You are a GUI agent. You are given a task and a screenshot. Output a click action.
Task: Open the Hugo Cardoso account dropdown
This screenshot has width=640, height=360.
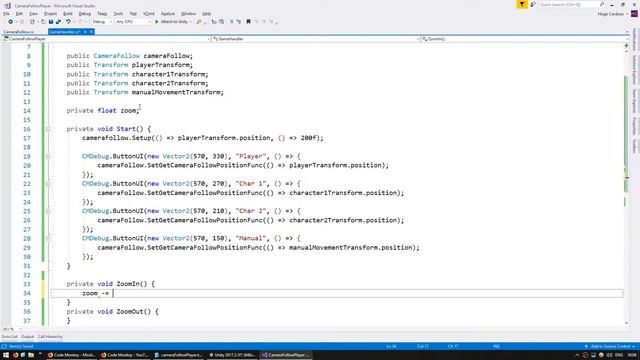tap(613, 14)
